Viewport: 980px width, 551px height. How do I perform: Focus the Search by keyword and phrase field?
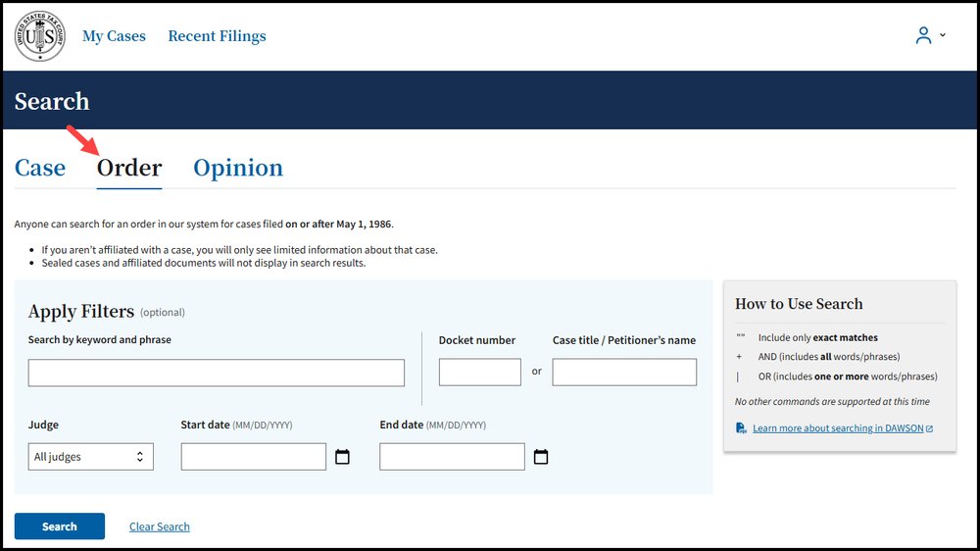point(216,373)
